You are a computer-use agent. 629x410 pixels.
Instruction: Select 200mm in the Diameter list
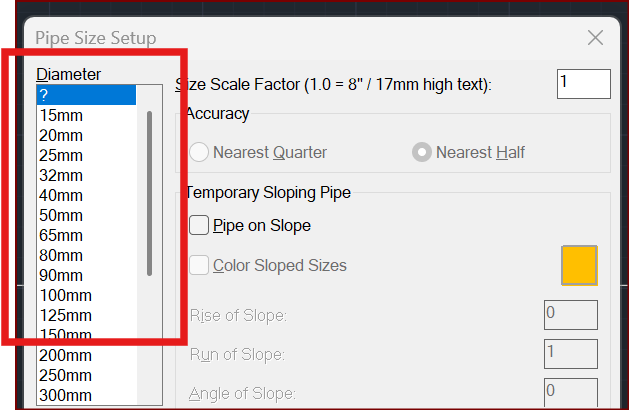pos(65,355)
